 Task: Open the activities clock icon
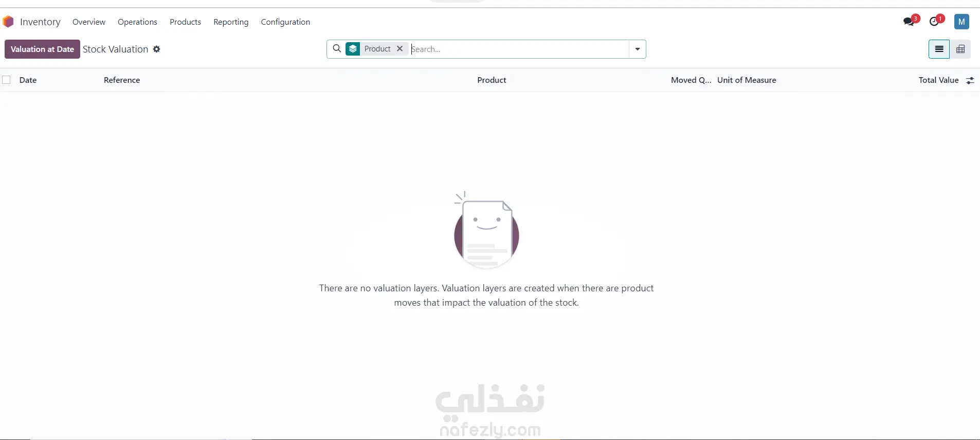934,22
